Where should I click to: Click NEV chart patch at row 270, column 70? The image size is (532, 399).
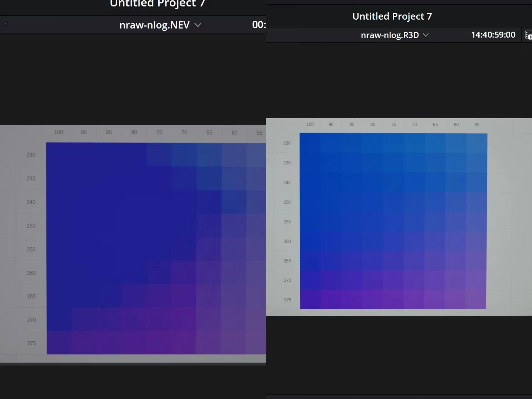(x=184, y=319)
